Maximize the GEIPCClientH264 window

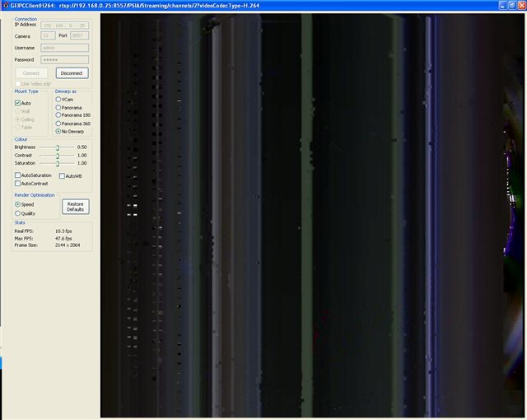(512, 6)
